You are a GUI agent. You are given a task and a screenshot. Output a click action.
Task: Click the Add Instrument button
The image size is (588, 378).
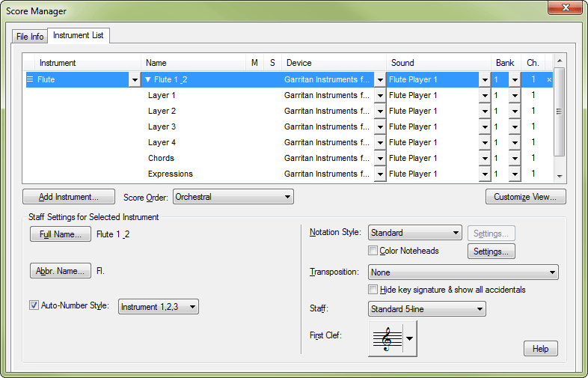pyautogui.click(x=69, y=197)
